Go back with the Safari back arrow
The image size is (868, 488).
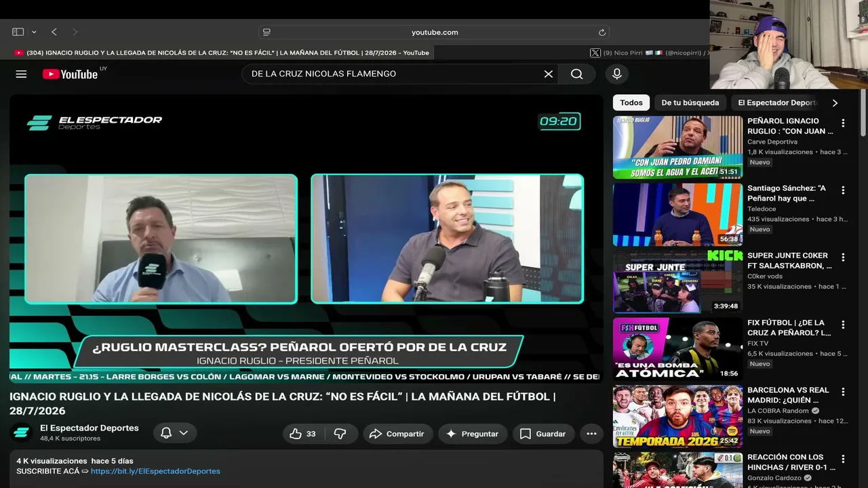click(x=54, y=32)
